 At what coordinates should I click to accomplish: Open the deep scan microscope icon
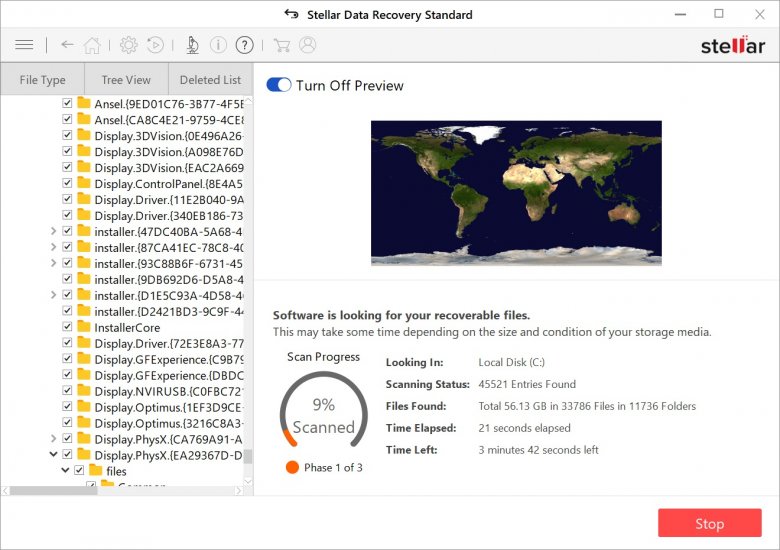[x=193, y=45]
